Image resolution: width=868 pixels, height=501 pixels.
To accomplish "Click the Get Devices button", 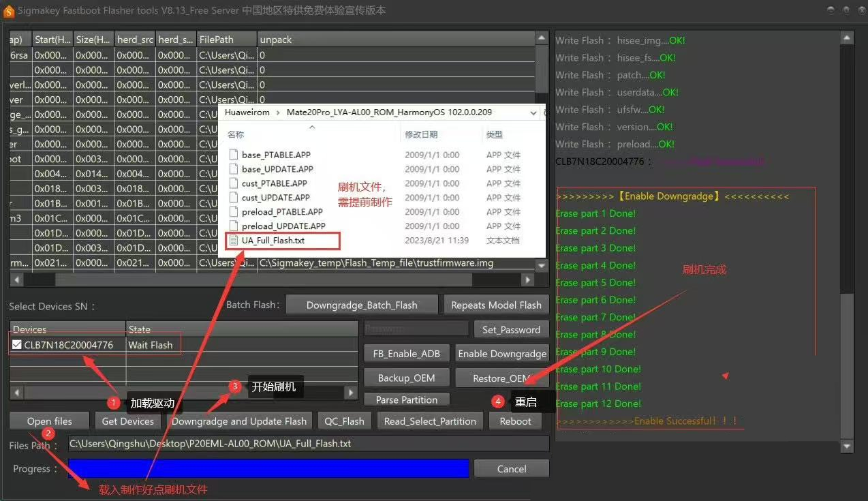I will [127, 421].
